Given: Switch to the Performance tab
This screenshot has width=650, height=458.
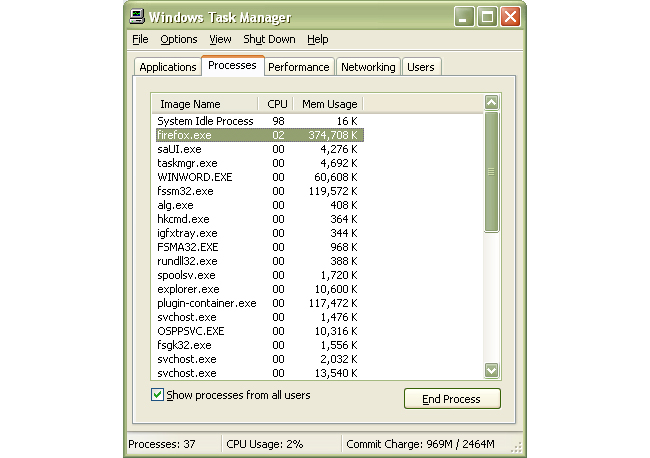Looking at the screenshot, I should (298, 67).
